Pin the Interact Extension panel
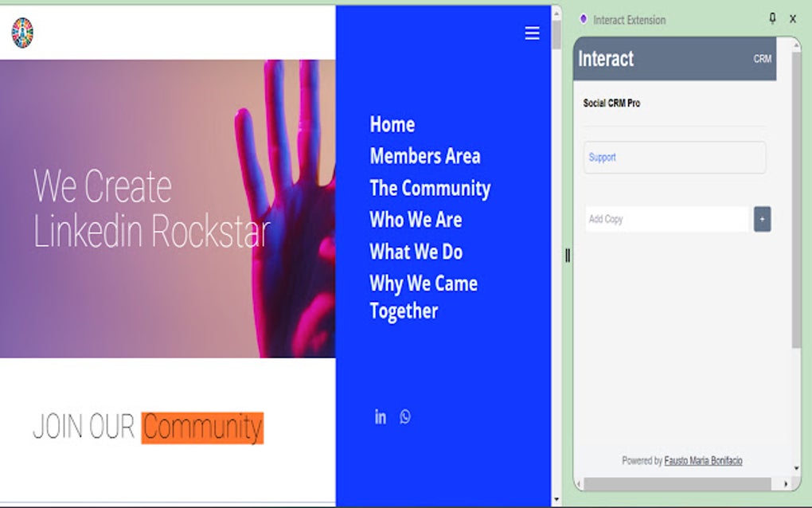812x508 pixels. [x=772, y=18]
